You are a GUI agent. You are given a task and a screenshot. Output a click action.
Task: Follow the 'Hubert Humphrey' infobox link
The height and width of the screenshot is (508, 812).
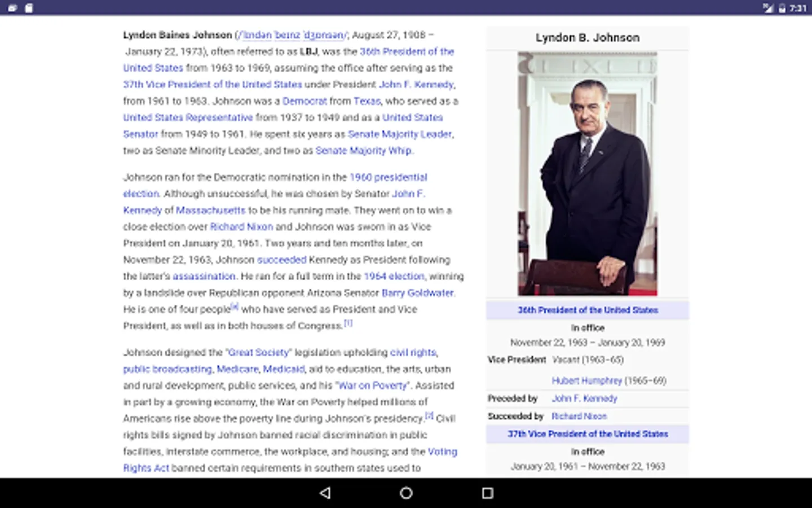[x=586, y=381]
